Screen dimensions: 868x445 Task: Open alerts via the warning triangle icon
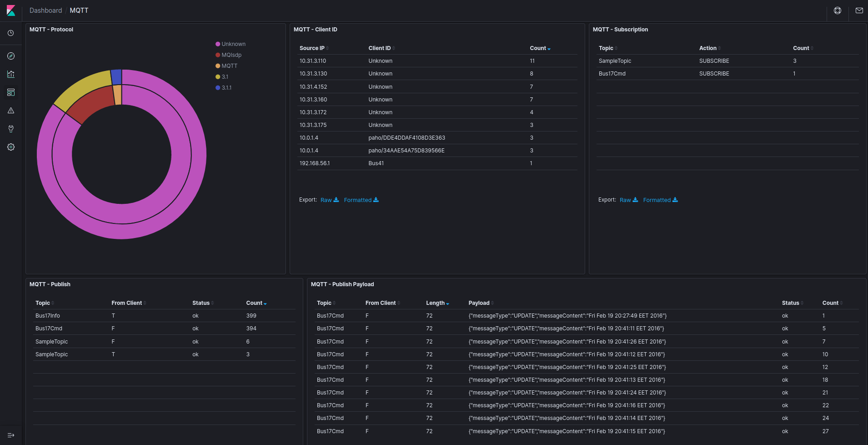[10, 111]
